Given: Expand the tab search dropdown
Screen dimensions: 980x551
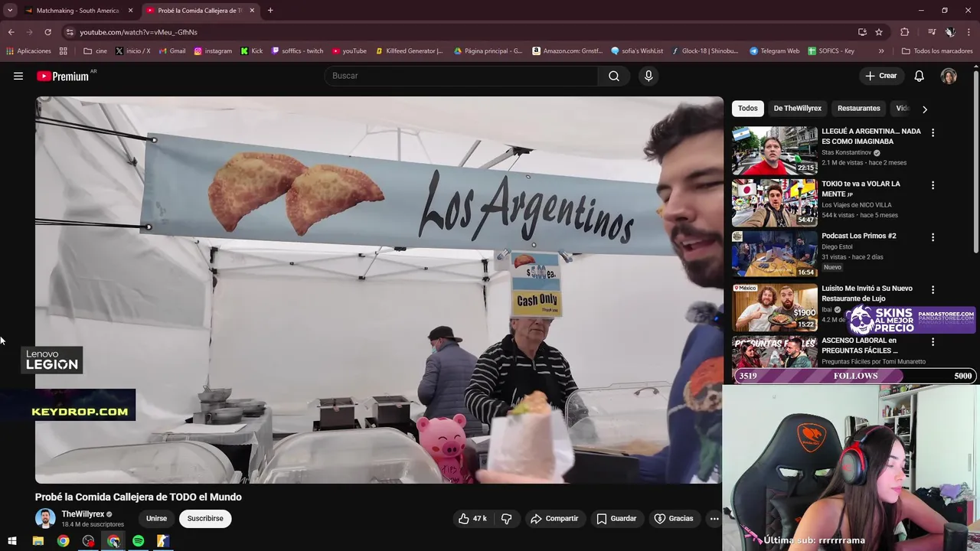Looking at the screenshot, I should tap(10, 11).
